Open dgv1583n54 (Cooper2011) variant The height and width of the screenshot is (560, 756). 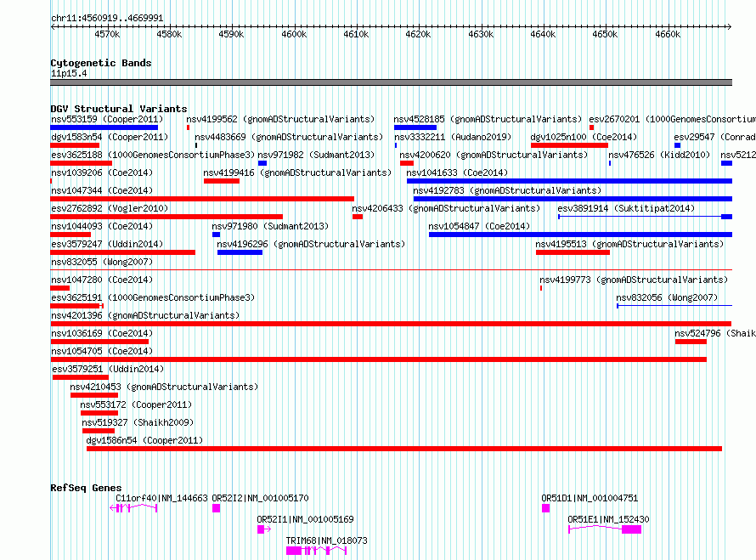110,137
